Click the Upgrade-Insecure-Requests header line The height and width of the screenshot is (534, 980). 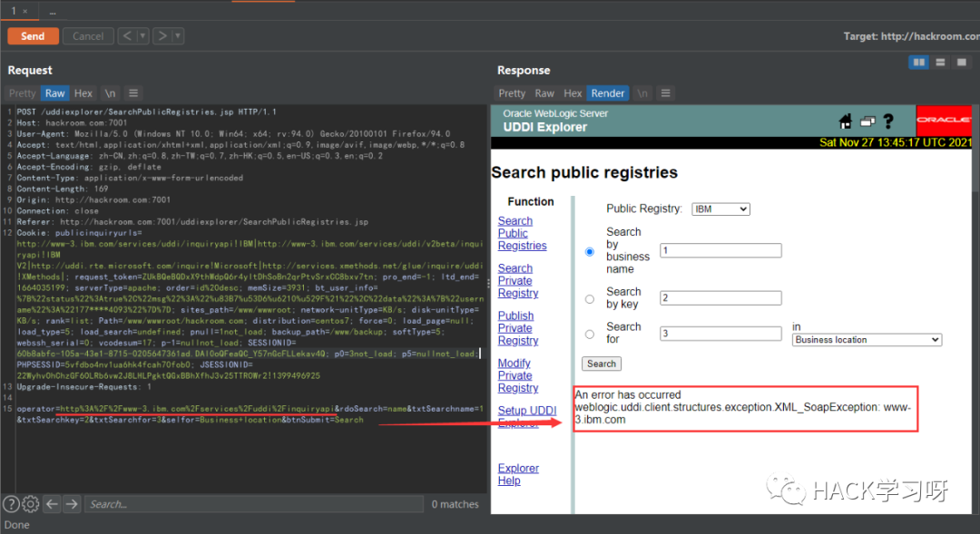click(83, 386)
